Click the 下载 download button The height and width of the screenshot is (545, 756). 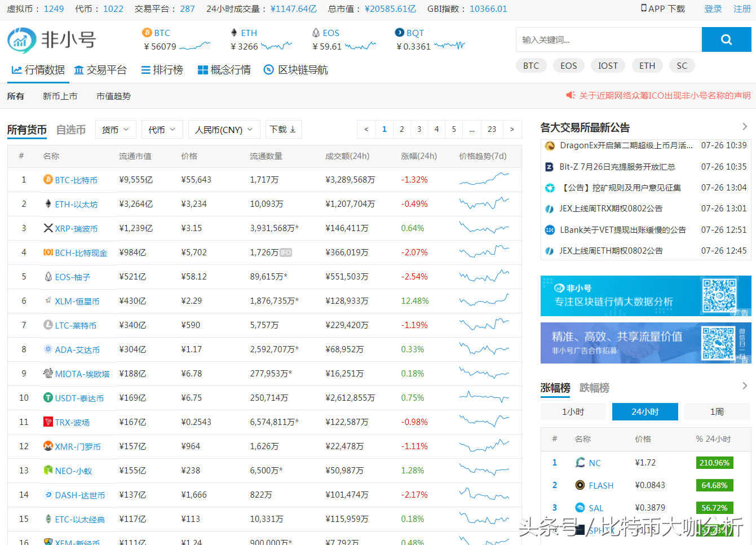point(284,130)
